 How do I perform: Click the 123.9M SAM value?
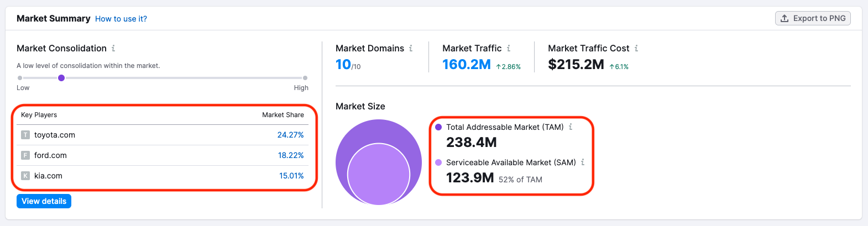coord(470,178)
